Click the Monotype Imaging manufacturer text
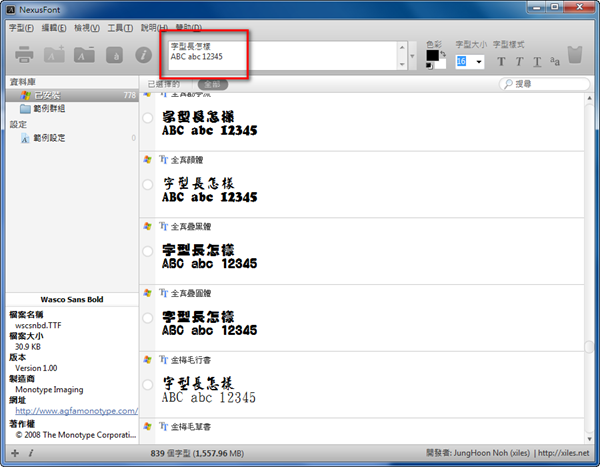 pos(49,389)
